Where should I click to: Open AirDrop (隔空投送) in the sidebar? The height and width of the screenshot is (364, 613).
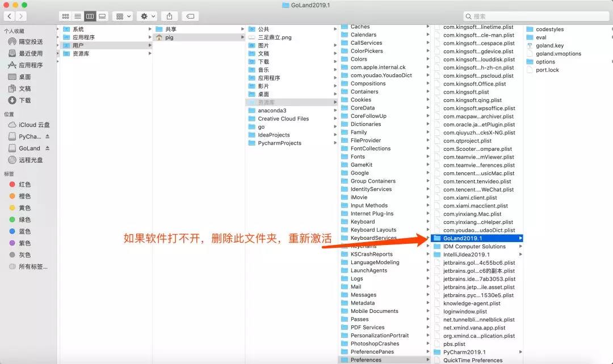[30, 41]
